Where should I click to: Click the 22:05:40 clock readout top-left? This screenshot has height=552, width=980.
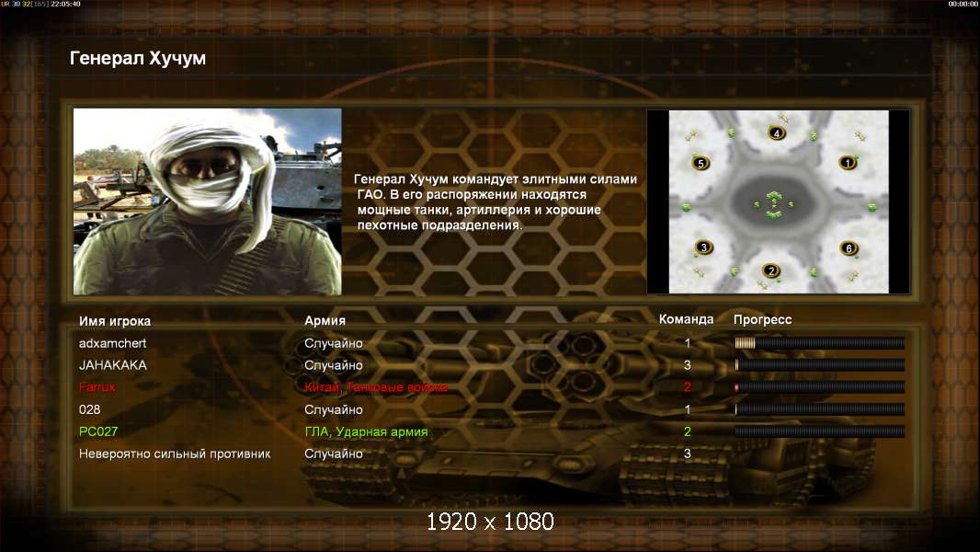65,4
